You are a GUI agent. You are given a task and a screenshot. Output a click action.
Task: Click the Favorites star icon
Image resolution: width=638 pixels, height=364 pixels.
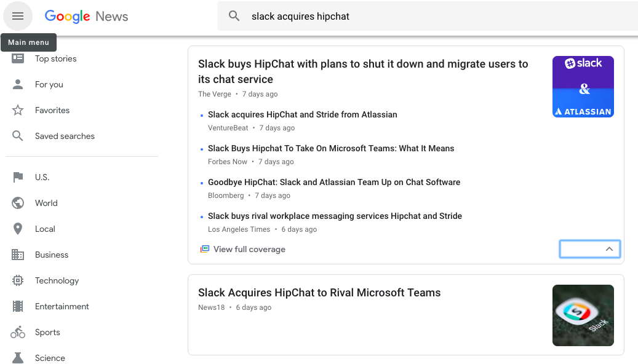pos(18,110)
